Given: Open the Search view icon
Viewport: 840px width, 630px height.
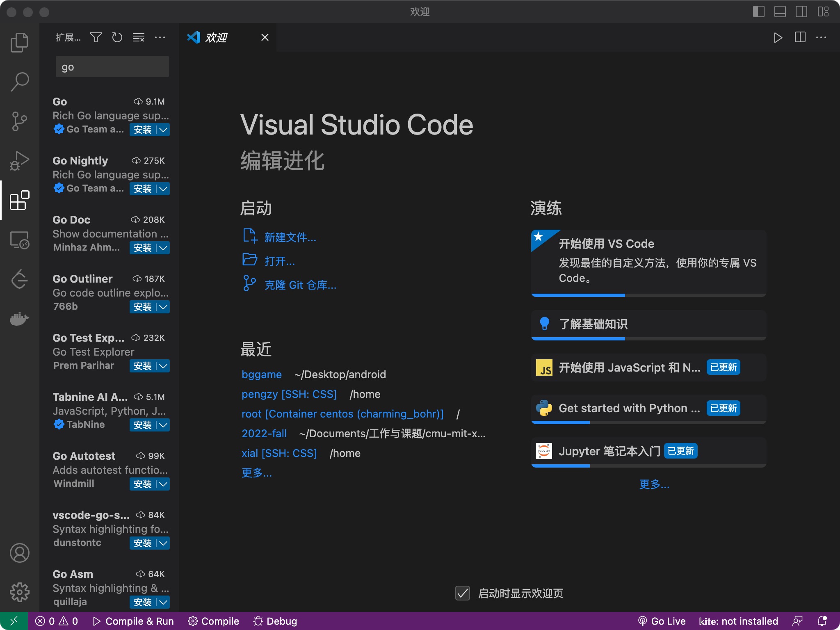Looking at the screenshot, I should click(19, 82).
